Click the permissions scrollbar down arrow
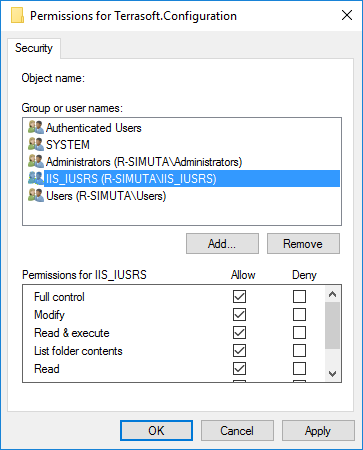 point(332,374)
